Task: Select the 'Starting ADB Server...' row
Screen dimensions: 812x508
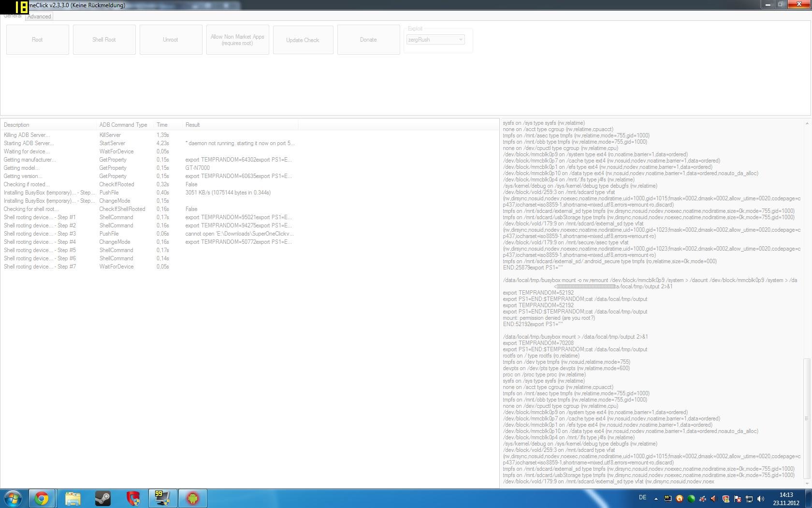Action: pos(149,143)
